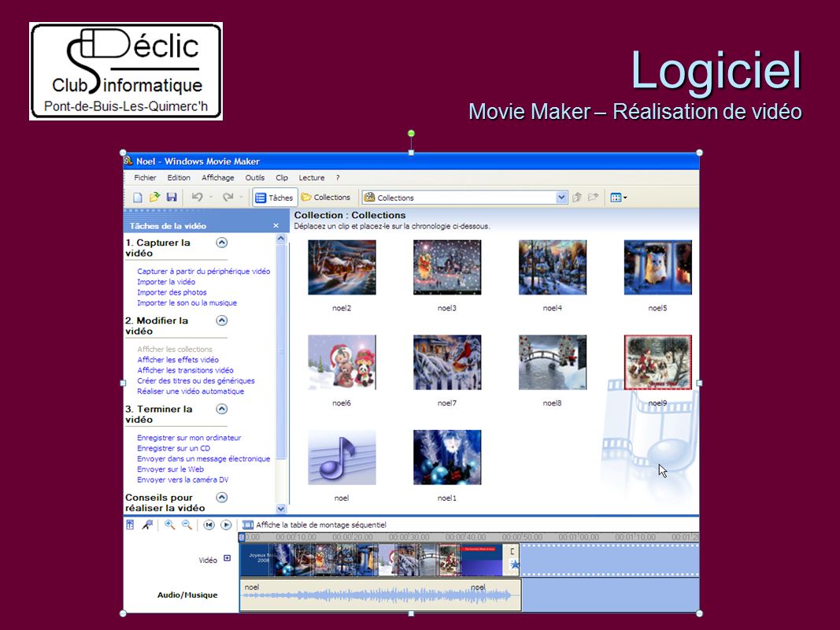This screenshot has height=630, width=840.
Task: Play the timeline
Action: 226,525
